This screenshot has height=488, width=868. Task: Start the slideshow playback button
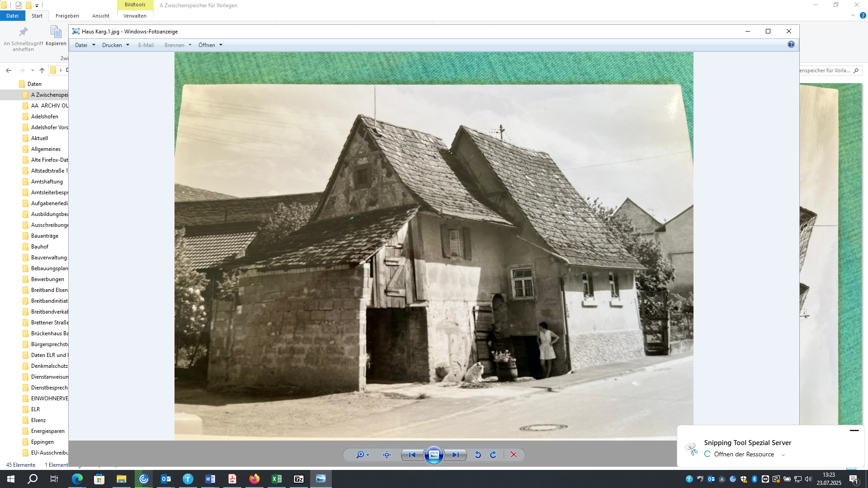point(434,455)
